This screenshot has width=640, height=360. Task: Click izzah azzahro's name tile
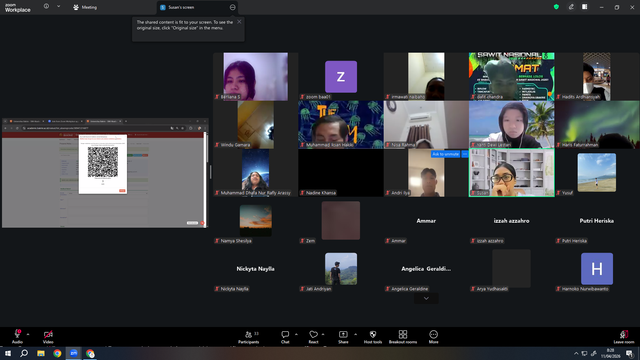click(511, 220)
